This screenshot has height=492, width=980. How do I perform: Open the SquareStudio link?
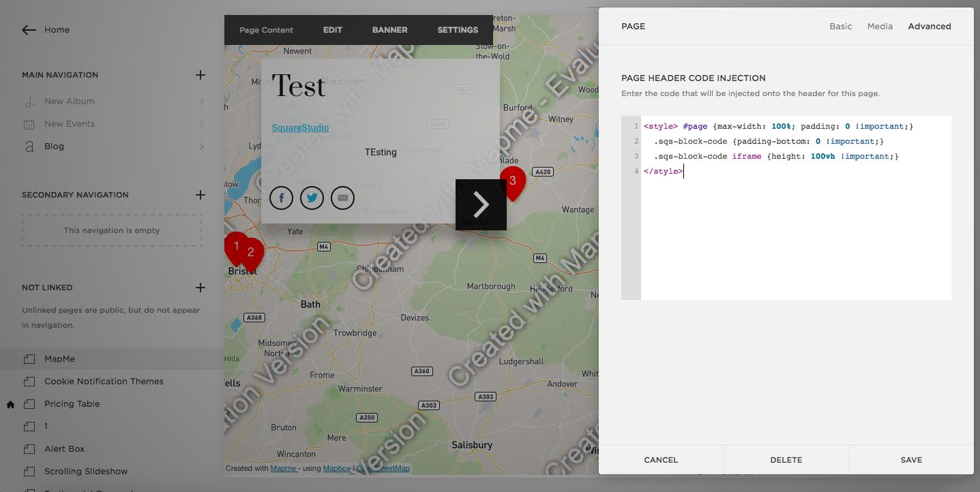pos(300,127)
